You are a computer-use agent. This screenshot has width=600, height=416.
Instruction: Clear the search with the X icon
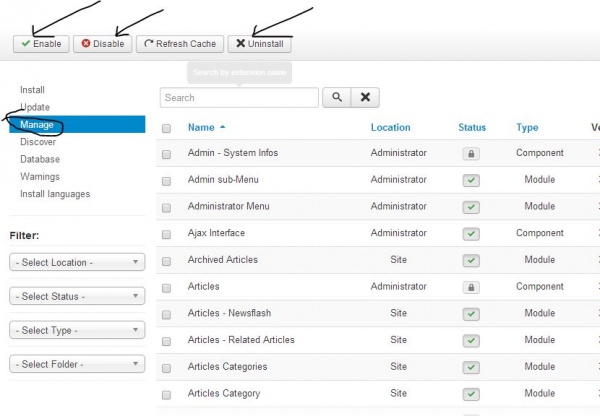366,98
